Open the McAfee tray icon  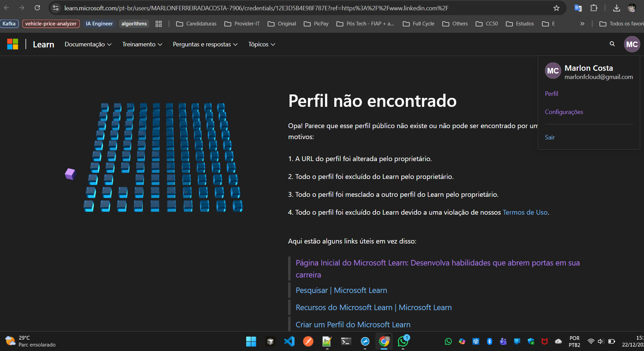[545, 341]
